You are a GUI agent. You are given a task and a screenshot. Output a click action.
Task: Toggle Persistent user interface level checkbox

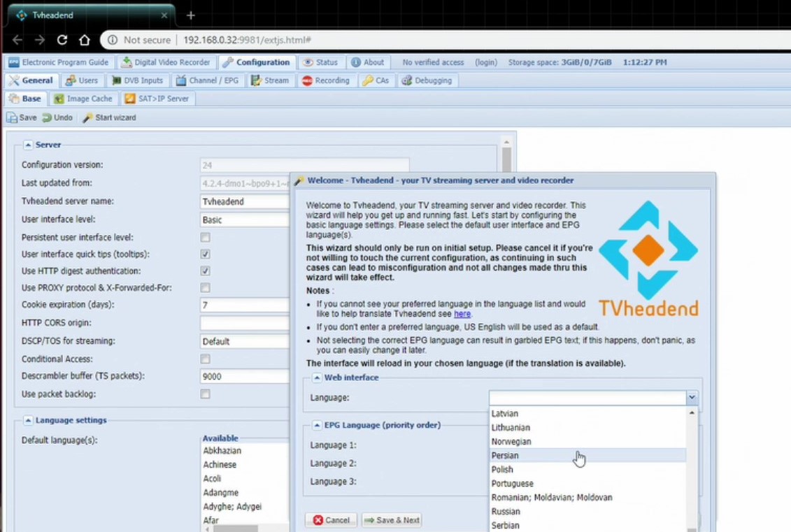[206, 238]
